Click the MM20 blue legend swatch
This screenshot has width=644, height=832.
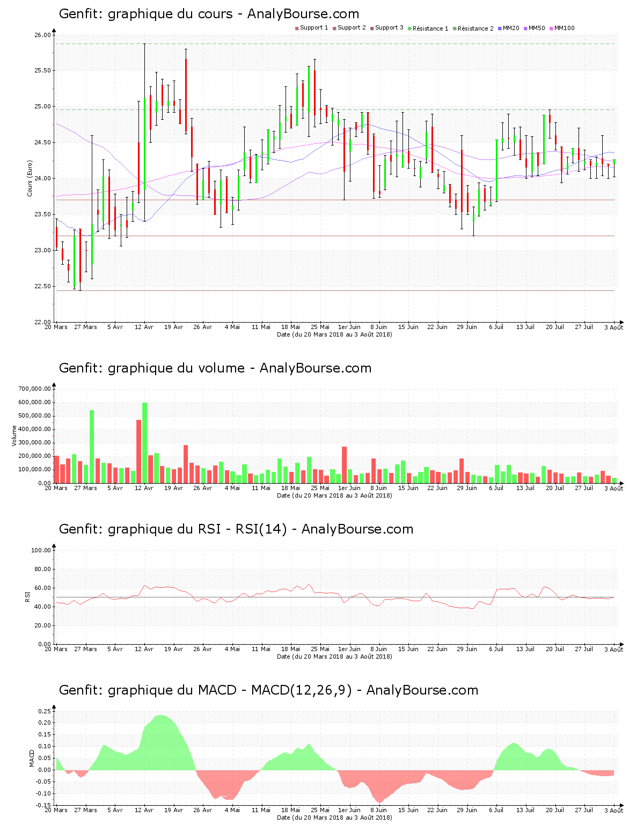[x=500, y=28]
